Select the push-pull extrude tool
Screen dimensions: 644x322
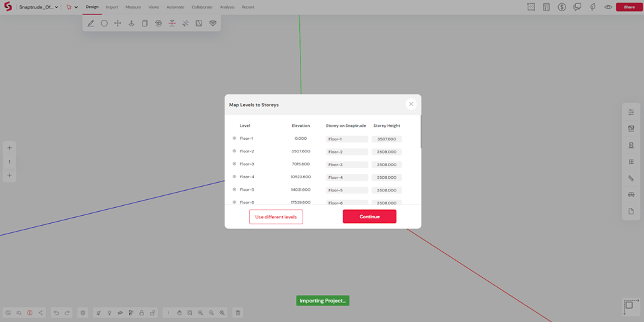131,23
